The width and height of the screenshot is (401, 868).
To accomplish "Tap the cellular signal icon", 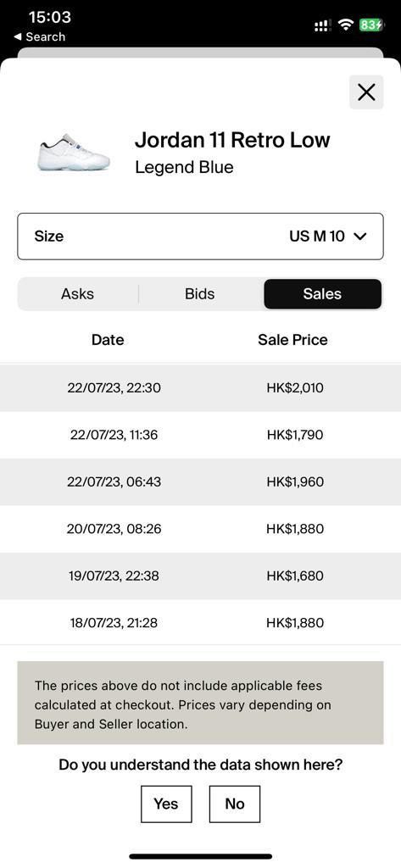I will 322,25.
